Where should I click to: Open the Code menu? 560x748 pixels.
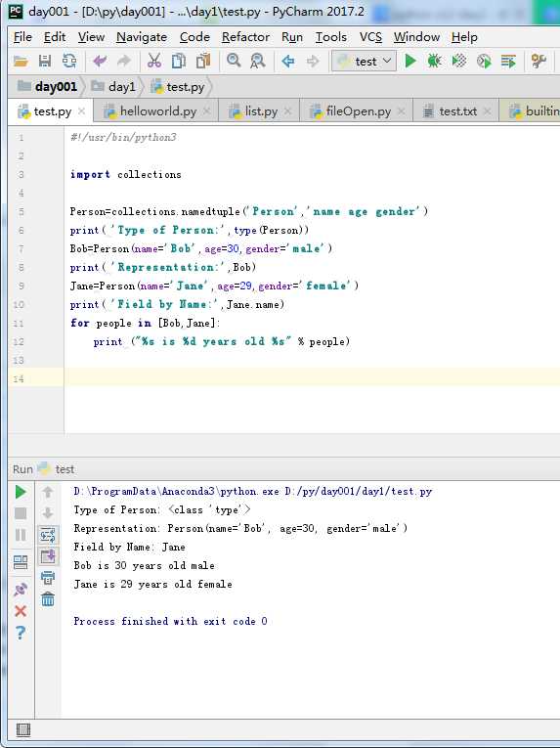[194, 37]
